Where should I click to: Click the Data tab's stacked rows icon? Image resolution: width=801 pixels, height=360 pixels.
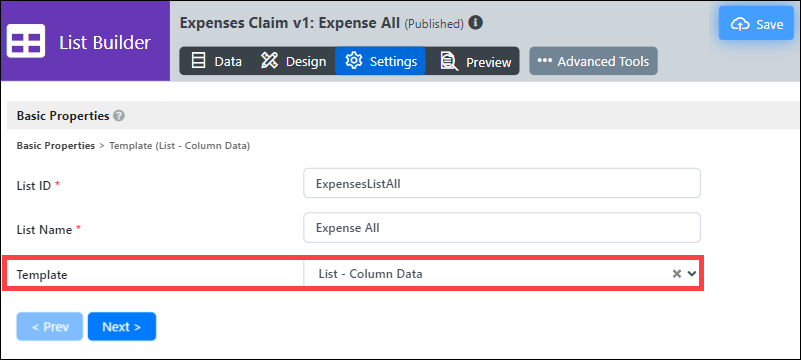click(198, 61)
